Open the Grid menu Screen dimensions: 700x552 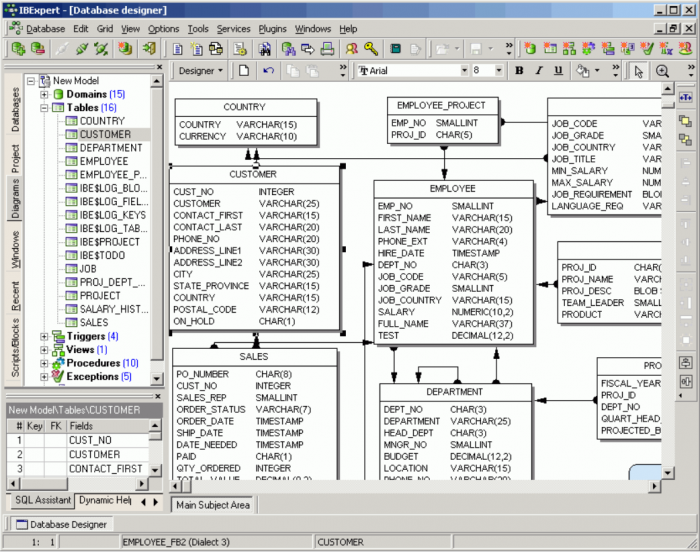click(105, 29)
